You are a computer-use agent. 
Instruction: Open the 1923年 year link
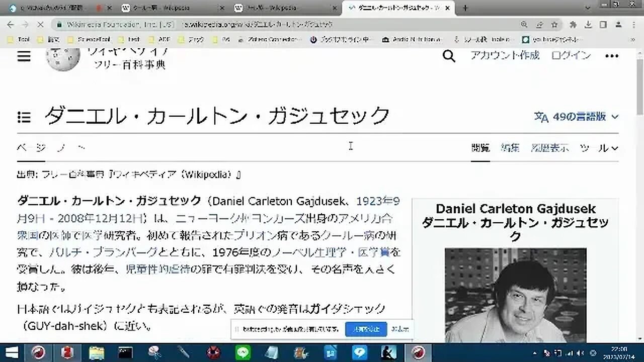click(375, 202)
